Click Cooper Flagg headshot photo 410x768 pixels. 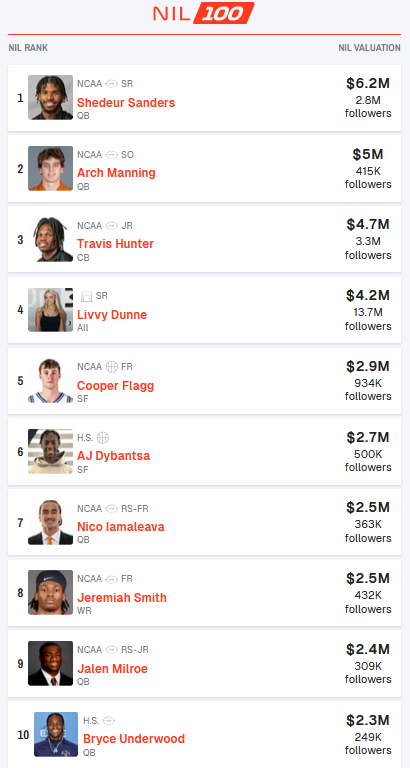(x=50, y=381)
